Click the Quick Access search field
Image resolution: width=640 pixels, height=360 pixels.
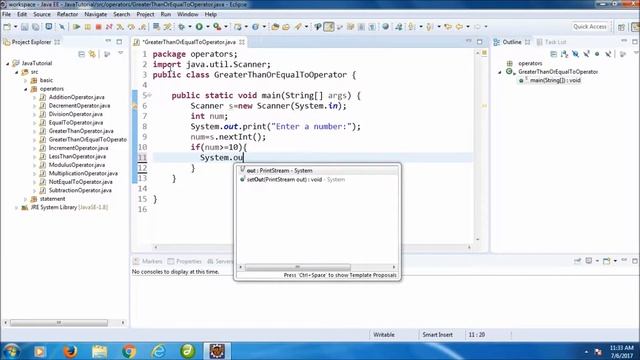point(589,27)
